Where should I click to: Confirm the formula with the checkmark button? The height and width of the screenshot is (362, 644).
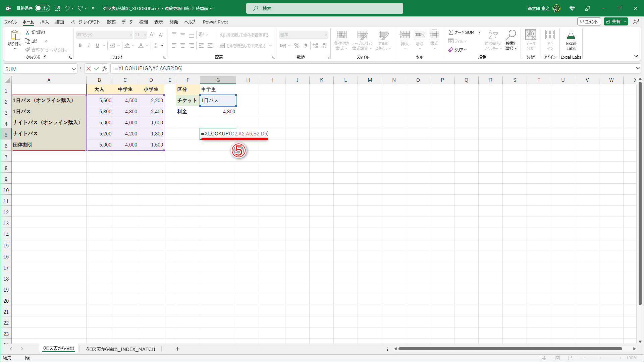[97, 68]
